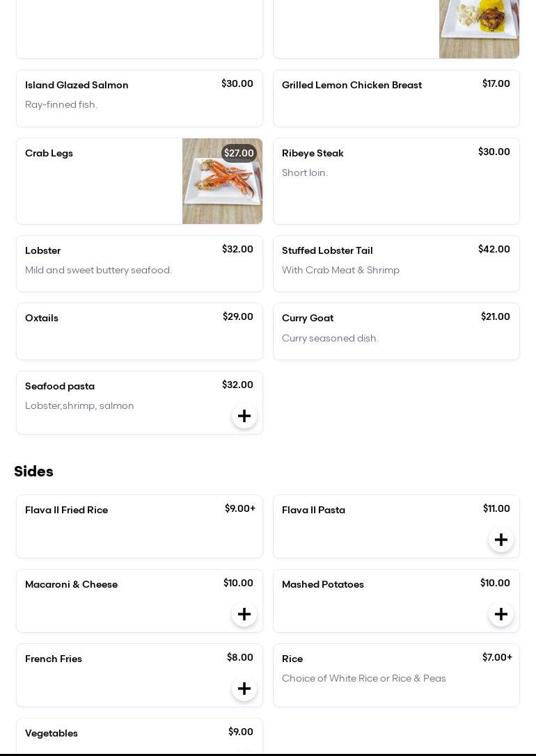Add Macaroni & Cheese with plus icon
This screenshot has width=536, height=756.
(x=244, y=614)
